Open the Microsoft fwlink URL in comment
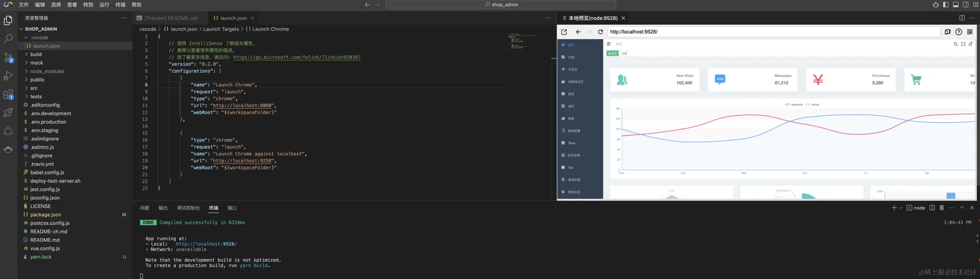Screen dimensions: 980x279 pyautogui.click(x=297, y=57)
